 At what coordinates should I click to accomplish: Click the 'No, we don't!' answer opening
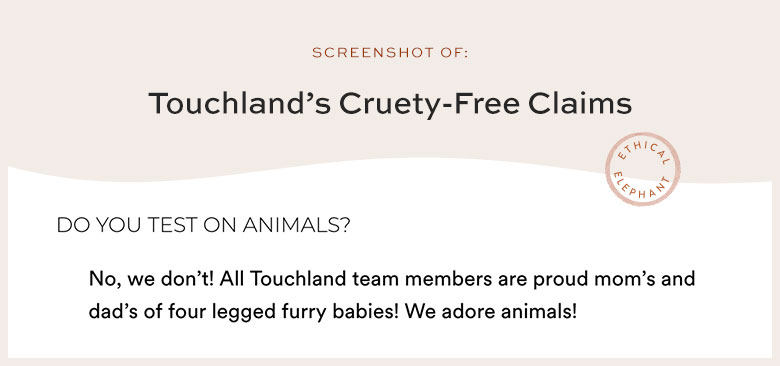coord(151,279)
